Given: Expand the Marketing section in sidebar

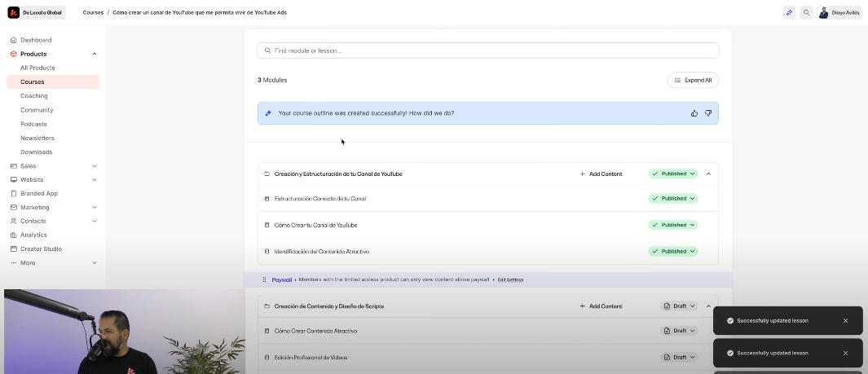Looking at the screenshot, I should [95, 207].
